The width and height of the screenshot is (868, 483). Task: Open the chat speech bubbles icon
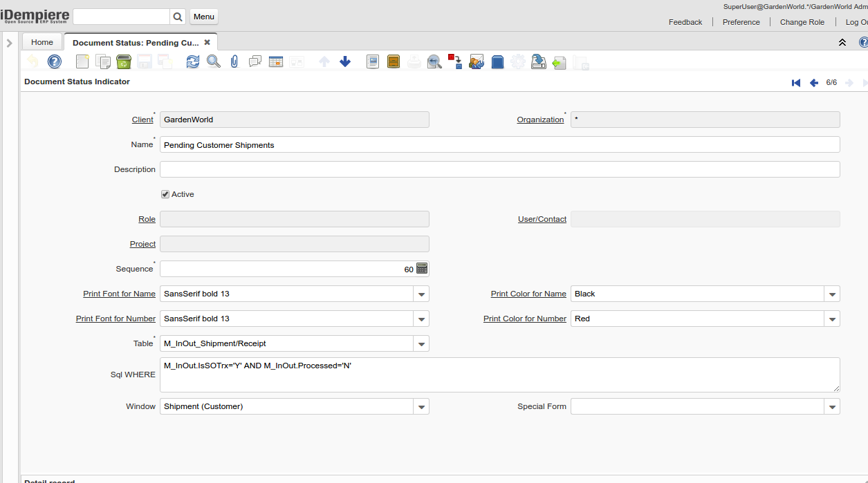(255, 61)
